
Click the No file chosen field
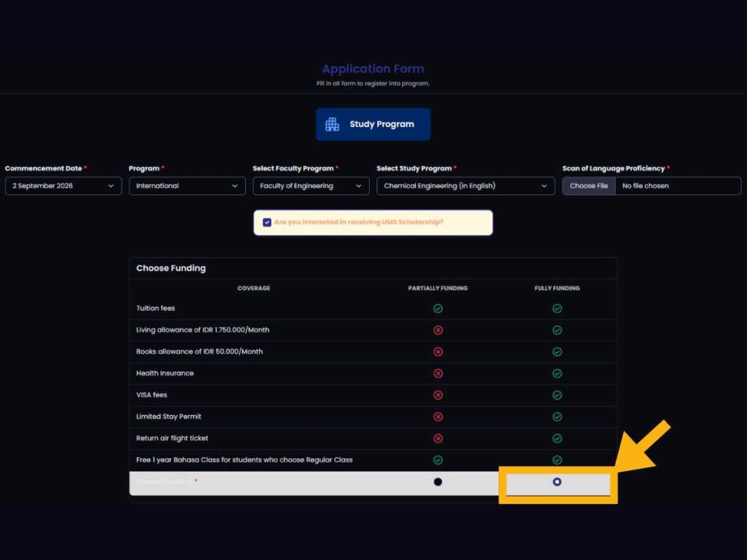(677, 186)
